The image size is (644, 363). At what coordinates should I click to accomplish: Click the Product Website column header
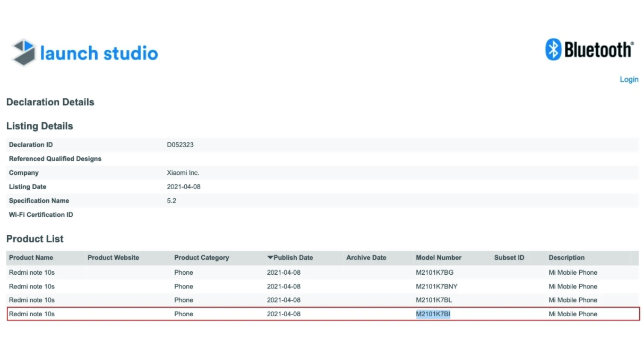pyautogui.click(x=113, y=258)
